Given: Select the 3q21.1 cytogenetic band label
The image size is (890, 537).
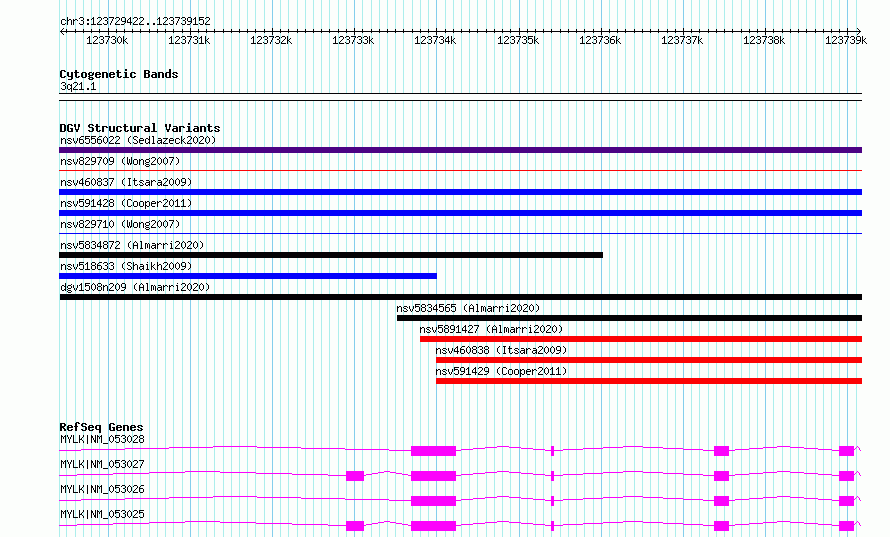Looking at the screenshot, I should tap(78, 86).
